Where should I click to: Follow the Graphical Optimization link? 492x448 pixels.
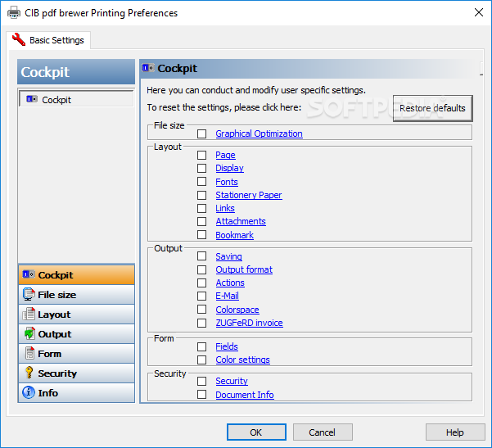[x=259, y=133]
